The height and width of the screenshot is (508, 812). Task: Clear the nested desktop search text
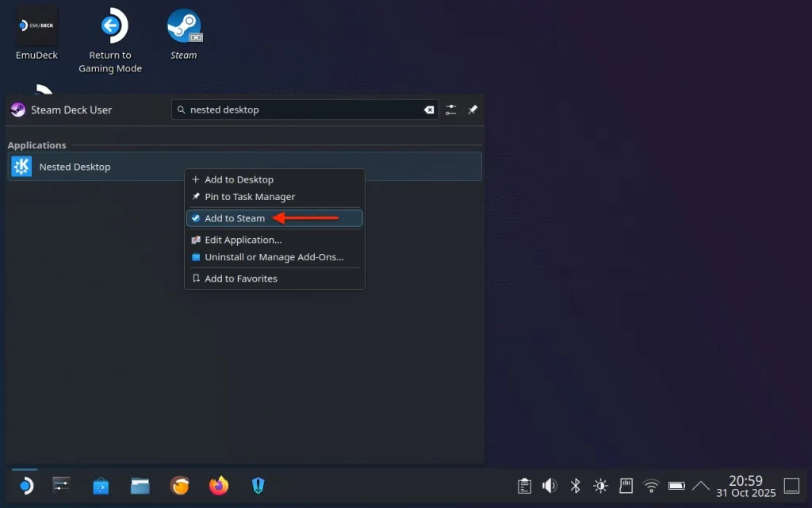[x=429, y=110]
